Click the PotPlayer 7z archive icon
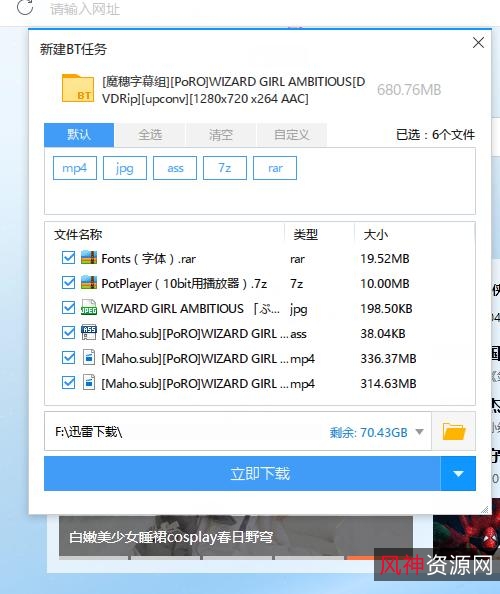This screenshot has height=594, width=500. click(x=89, y=283)
